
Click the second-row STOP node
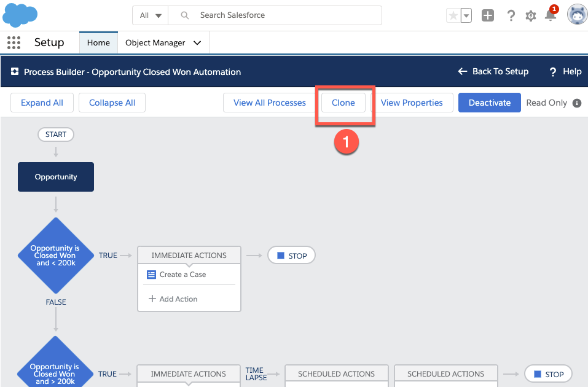pos(548,374)
